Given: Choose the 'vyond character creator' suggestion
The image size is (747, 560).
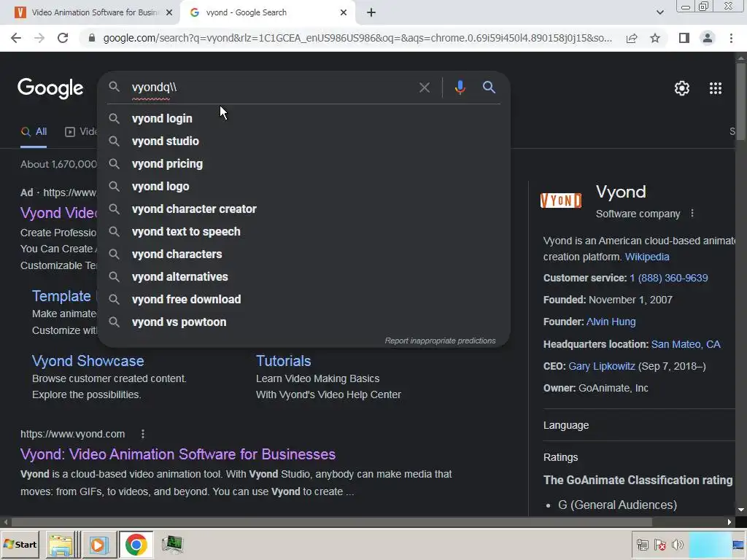Looking at the screenshot, I should [304, 209].
